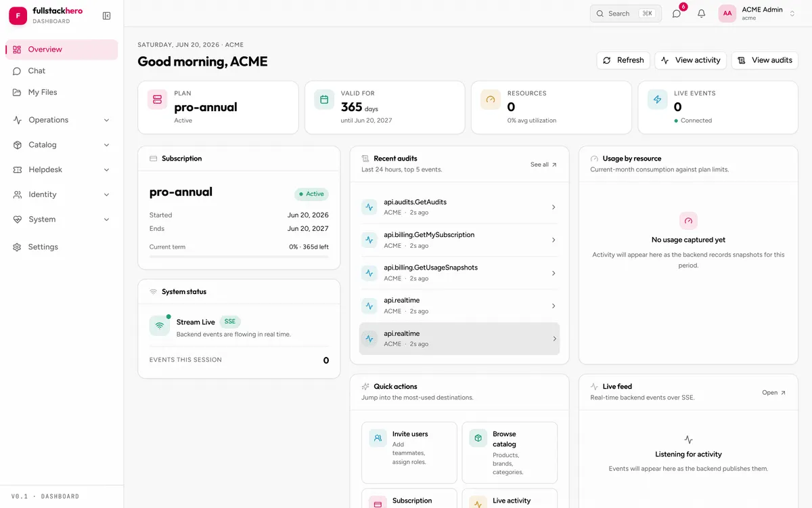The width and height of the screenshot is (812, 508).
Task: Click the Chat bubble icon in sidebar
Action: pyautogui.click(x=17, y=70)
